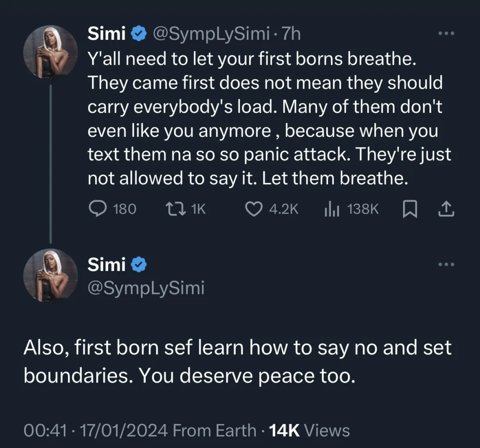Open Simi's profile picture on first tweet
Image resolution: width=480 pixels, height=448 pixels.
50,52
